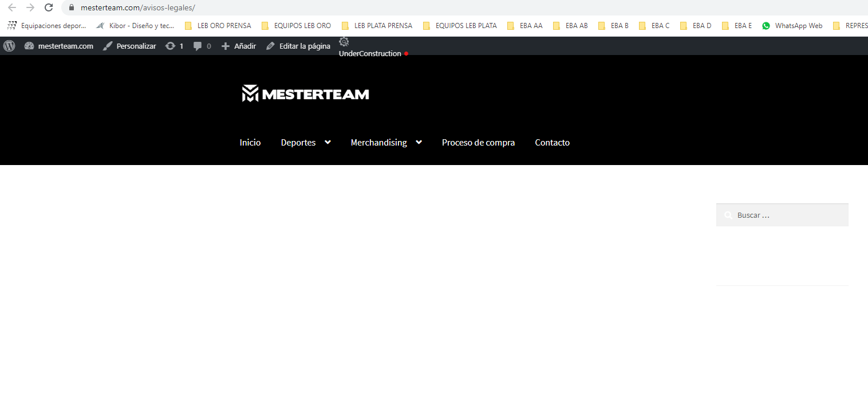
Task: Open the EBA AA bookmark folder
Action: tap(524, 25)
